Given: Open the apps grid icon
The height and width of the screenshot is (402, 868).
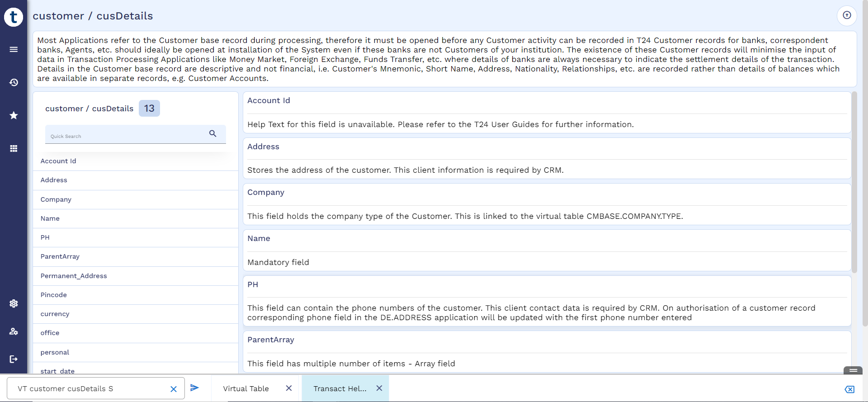Looking at the screenshot, I should point(14,148).
